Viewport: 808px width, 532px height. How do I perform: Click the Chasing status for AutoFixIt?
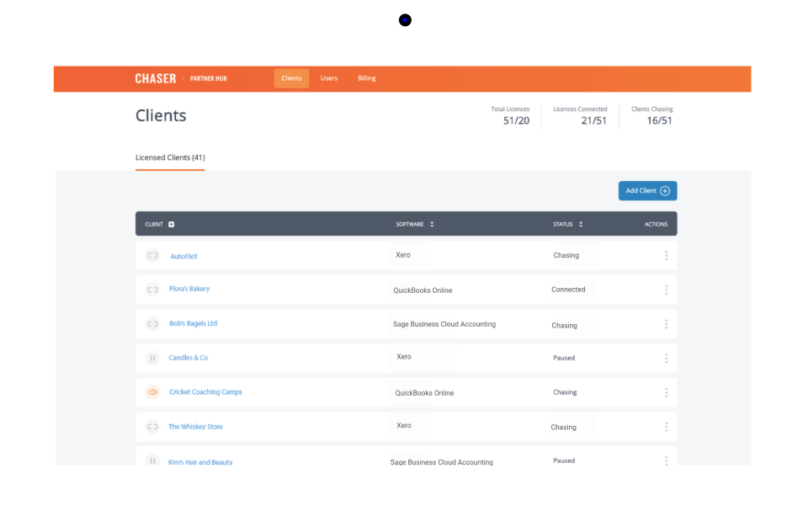click(x=566, y=255)
